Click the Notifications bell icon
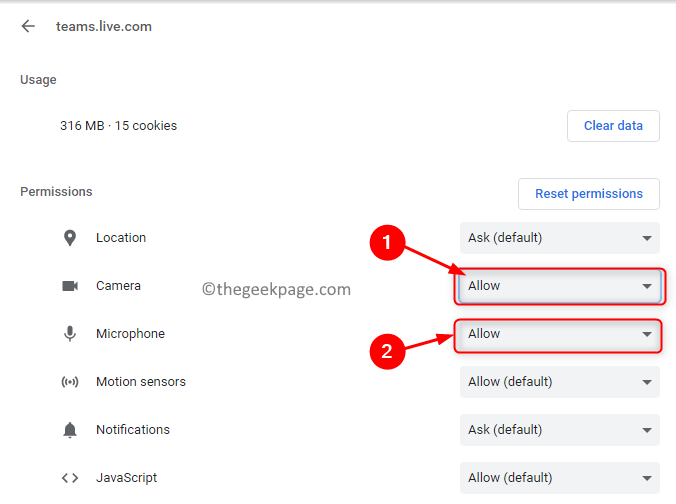This screenshot has width=676, height=504. click(70, 430)
